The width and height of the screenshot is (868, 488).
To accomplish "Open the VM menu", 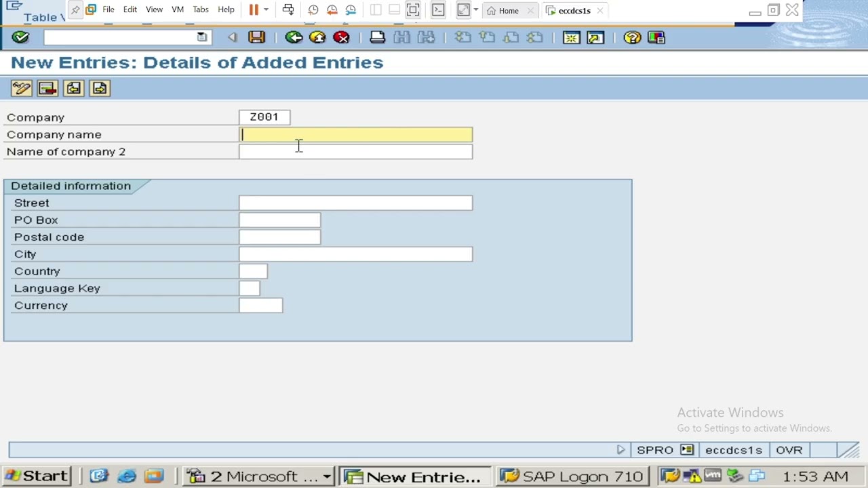I will coord(178,10).
